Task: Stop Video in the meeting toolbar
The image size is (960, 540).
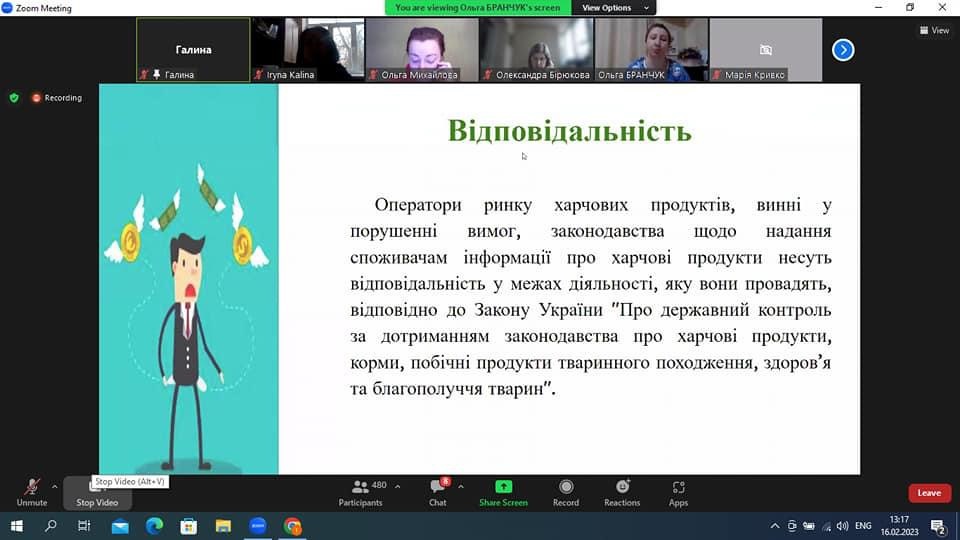Action: point(97,492)
